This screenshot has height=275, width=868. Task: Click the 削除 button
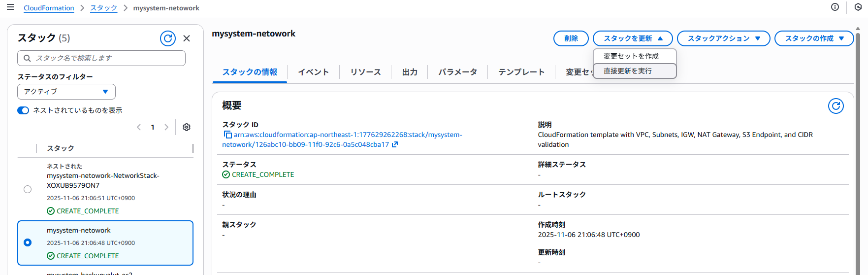571,38
